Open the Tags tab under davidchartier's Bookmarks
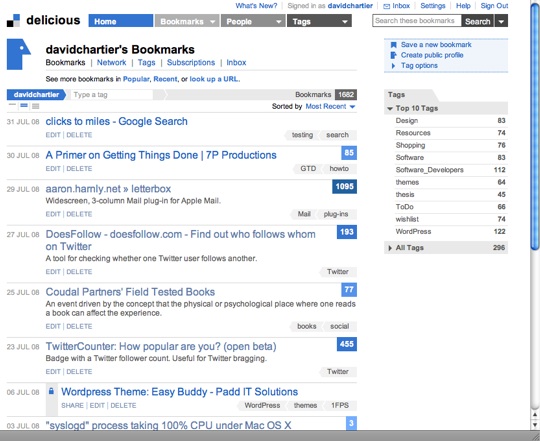 tap(147, 63)
